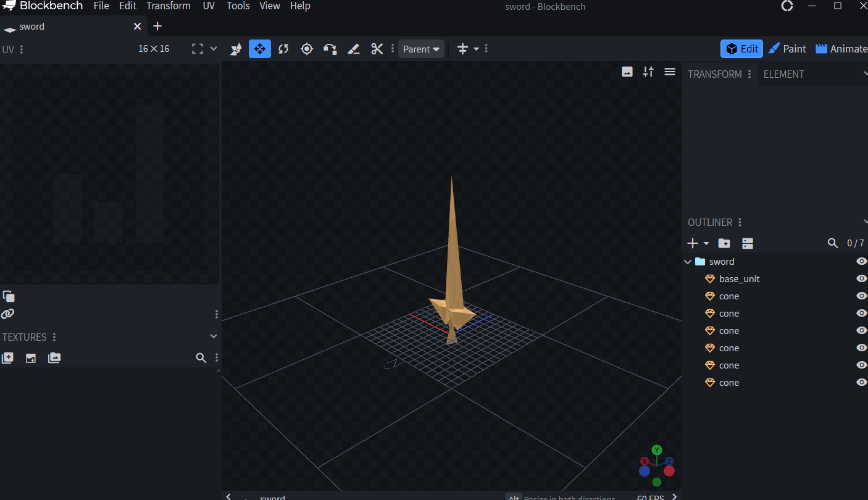Click the red X axis gizmo
The image size is (868, 500).
click(x=645, y=460)
